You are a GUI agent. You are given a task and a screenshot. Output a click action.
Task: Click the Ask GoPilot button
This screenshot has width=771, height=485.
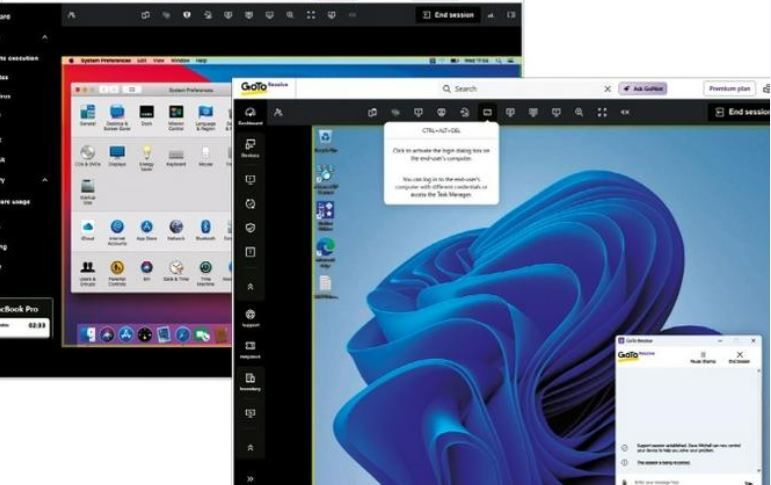643,89
